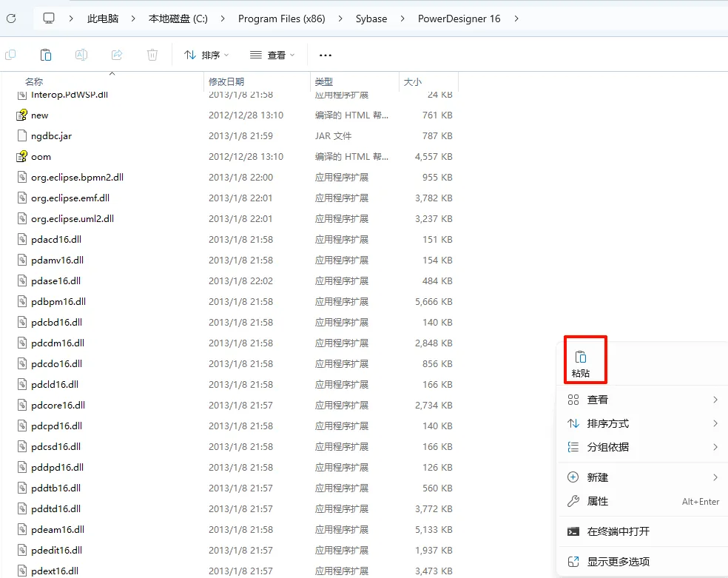The width and height of the screenshot is (728, 578).
Task: Click the share icon in the toolbar
Action: click(x=117, y=56)
